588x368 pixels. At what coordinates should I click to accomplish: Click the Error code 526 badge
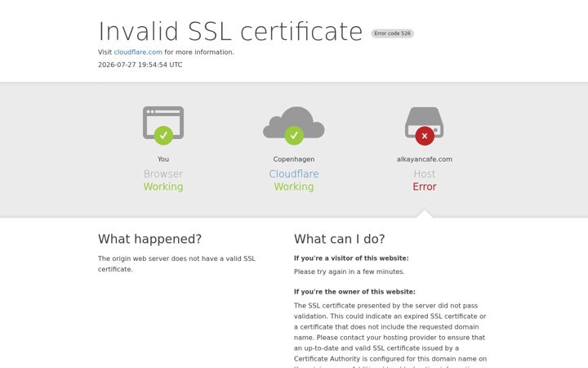pos(392,34)
